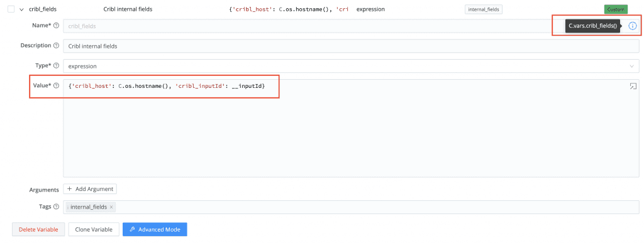Image resolution: width=644 pixels, height=243 pixels.
Task: Click the info icon beside Name field
Action: pyautogui.click(x=633, y=26)
